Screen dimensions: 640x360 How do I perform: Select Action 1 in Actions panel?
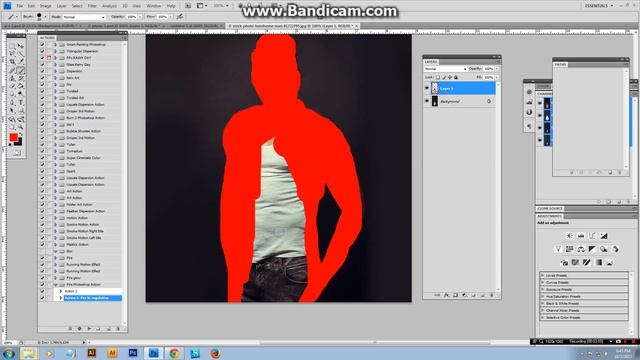click(71, 291)
